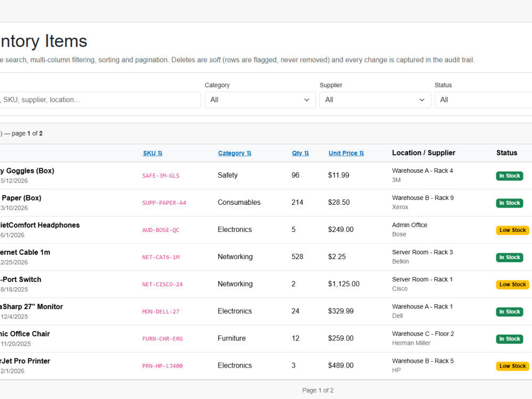Screen dimensions: 532x399
Task: Click SKU code MON-DELL-27
Action: tap(161, 311)
